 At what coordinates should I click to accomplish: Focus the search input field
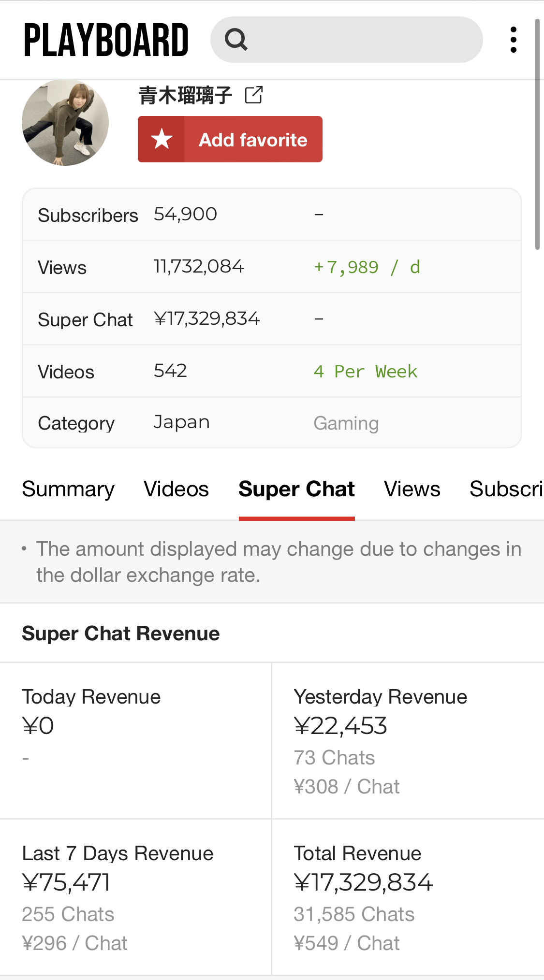pos(363,40)
